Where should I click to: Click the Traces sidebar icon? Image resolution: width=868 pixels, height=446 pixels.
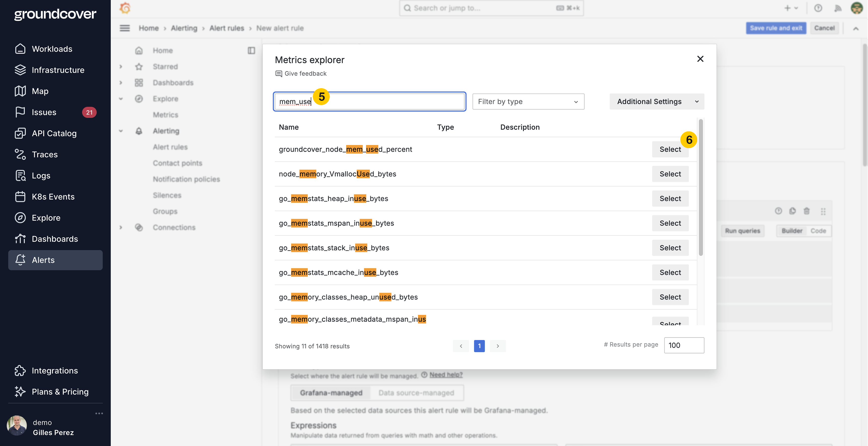point(20,154)
